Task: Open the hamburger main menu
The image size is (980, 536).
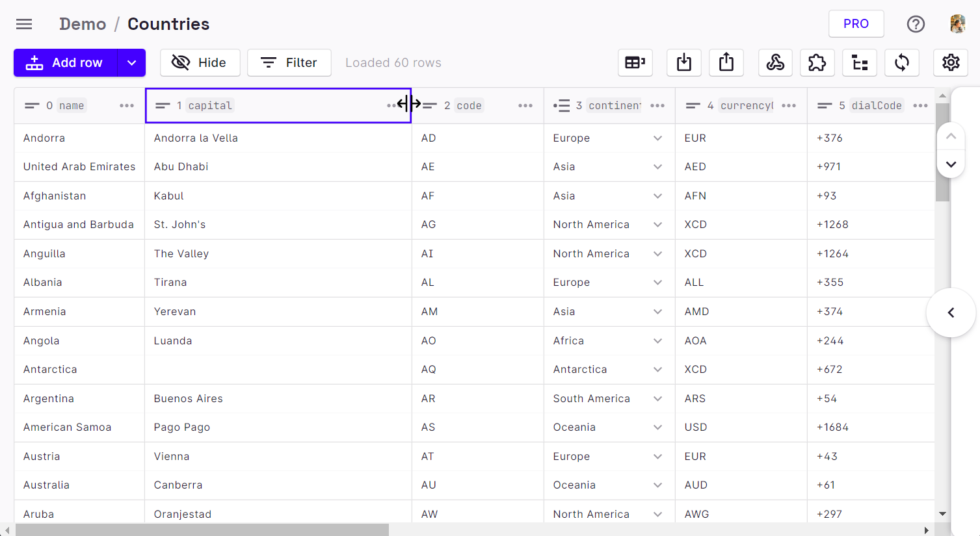Action: [x=24, y=24]
